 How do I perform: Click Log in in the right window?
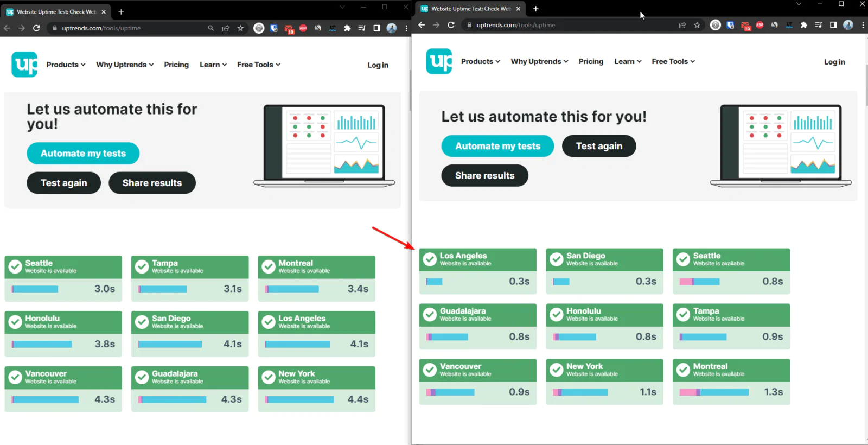(x=834, y=62)
